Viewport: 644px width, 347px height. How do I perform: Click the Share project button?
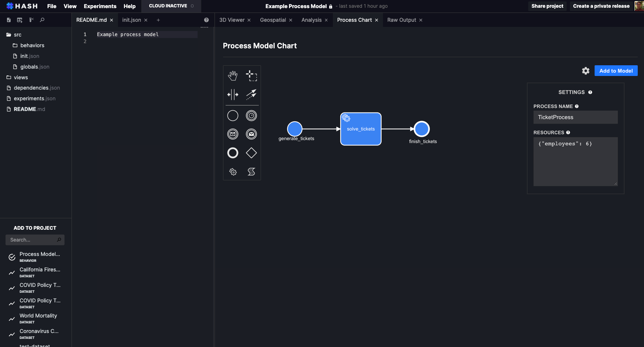click(x=547, y=6)
